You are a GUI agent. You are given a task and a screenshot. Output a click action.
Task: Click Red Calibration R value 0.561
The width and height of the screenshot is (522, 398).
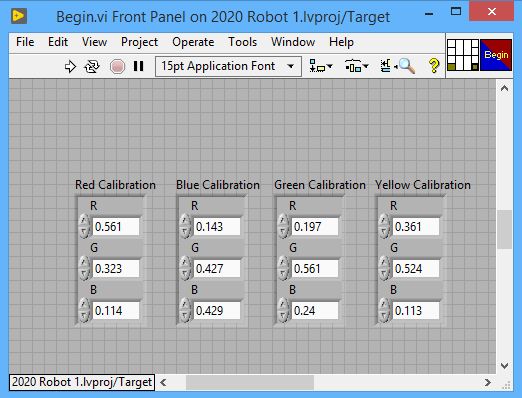116,227
